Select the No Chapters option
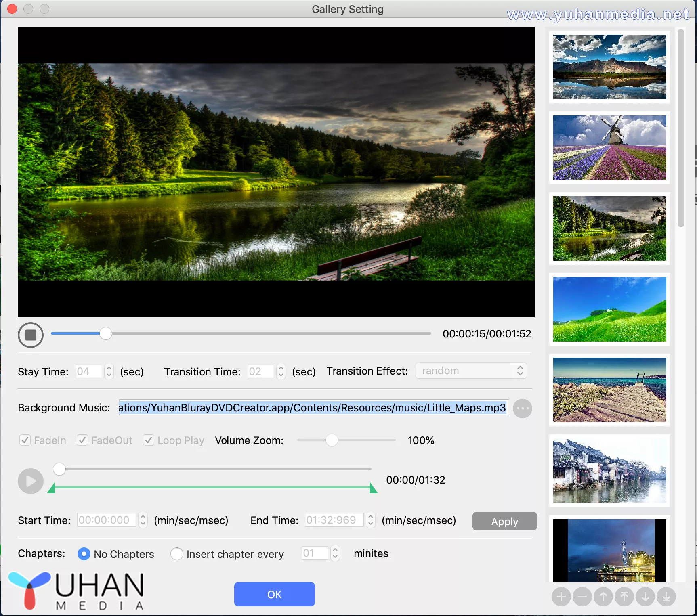The width and height of the screenshot is (697, 616). 84,554
